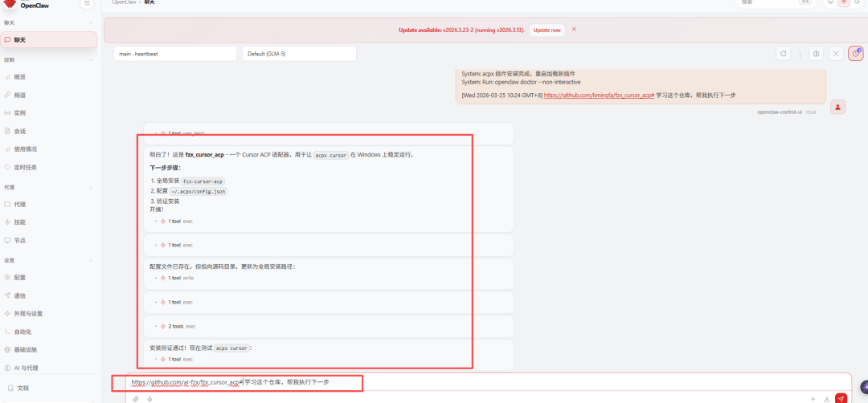Open 文稿 documents in sidebar
This screenshot has height=403, width=868.
[49, 388]
